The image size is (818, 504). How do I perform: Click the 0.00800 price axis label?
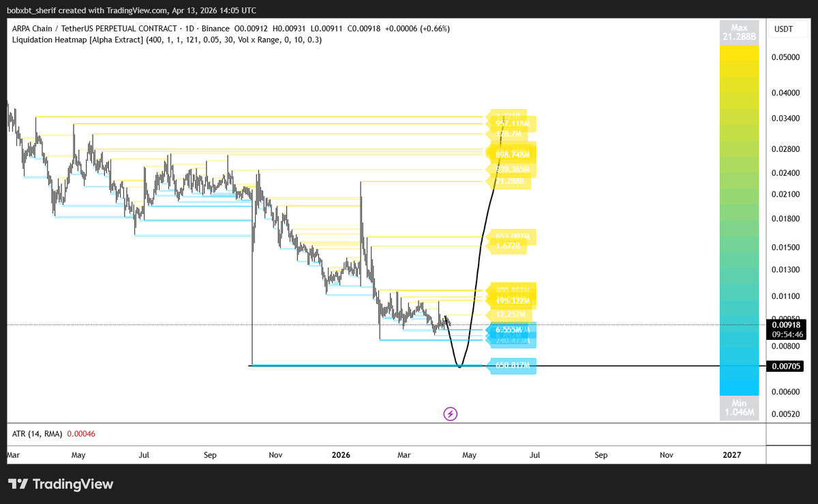(x=785, y=346)
